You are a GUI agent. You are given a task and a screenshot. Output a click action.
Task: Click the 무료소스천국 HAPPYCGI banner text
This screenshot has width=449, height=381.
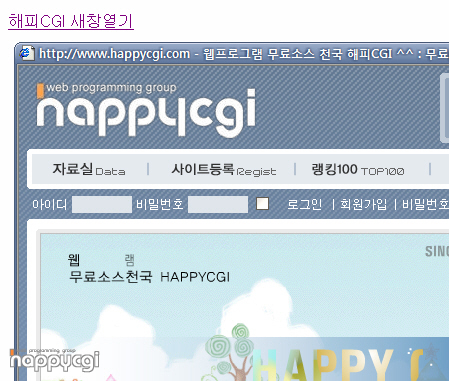(149, 277)
